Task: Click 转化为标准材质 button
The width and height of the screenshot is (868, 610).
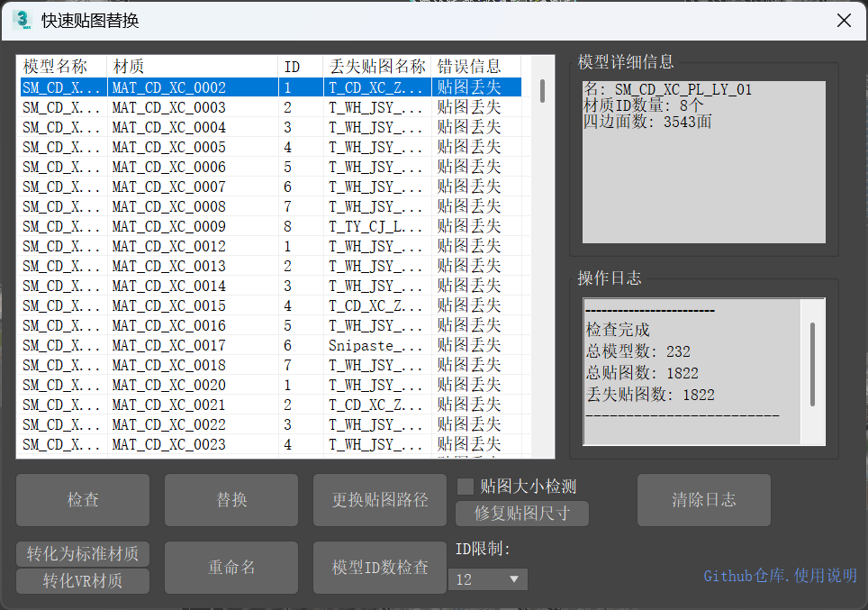Action: (x=83, y=554)
